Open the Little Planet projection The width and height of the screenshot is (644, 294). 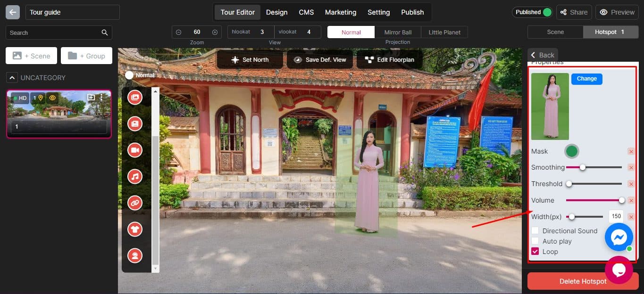(x=444, y=32)
